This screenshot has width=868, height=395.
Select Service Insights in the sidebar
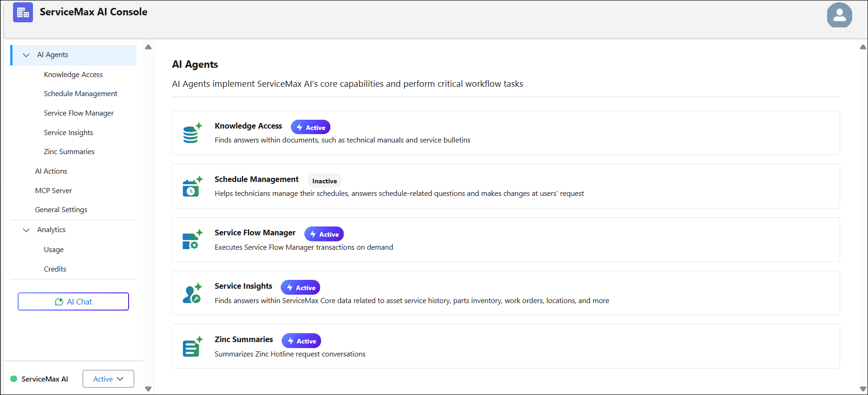(x=68, y=132)
